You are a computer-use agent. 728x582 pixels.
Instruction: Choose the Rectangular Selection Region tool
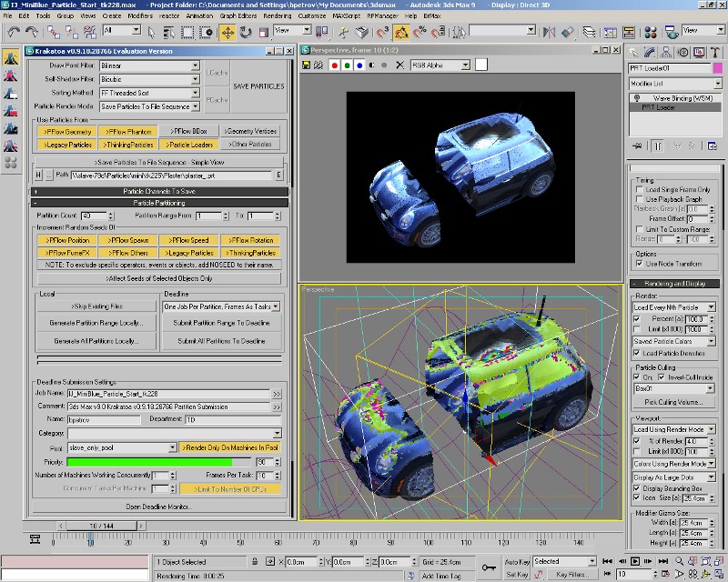(187, 32)
